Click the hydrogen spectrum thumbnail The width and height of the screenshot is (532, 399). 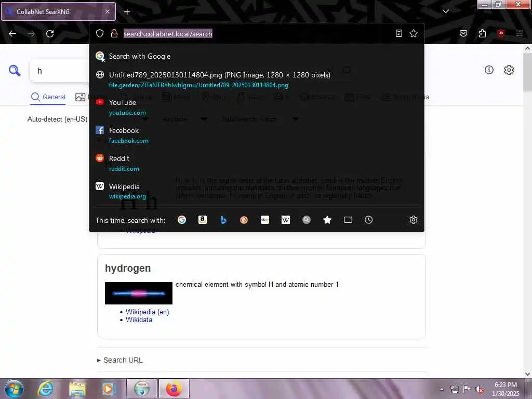pos(138,293)
